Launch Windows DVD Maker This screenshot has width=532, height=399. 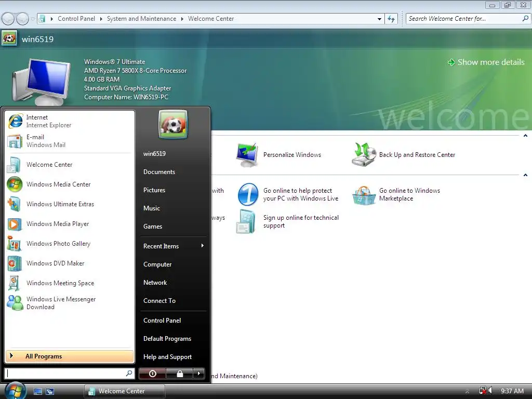70,263
